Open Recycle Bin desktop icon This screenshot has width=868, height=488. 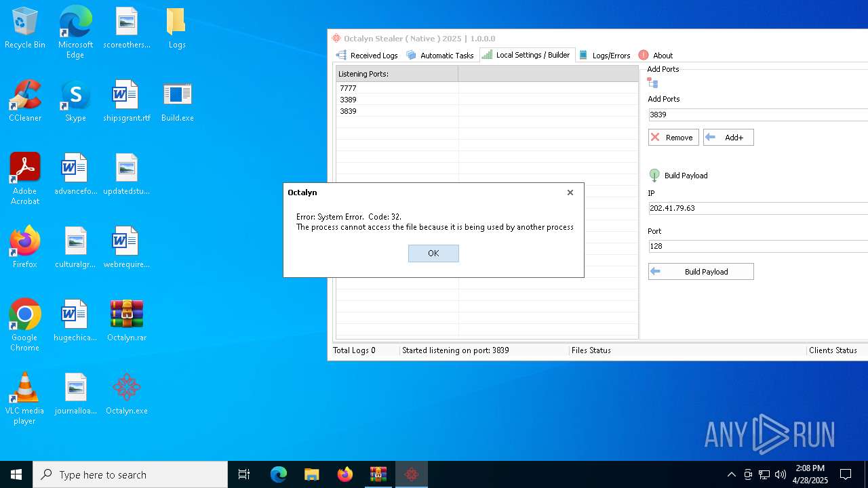click(x=25, y=28)
